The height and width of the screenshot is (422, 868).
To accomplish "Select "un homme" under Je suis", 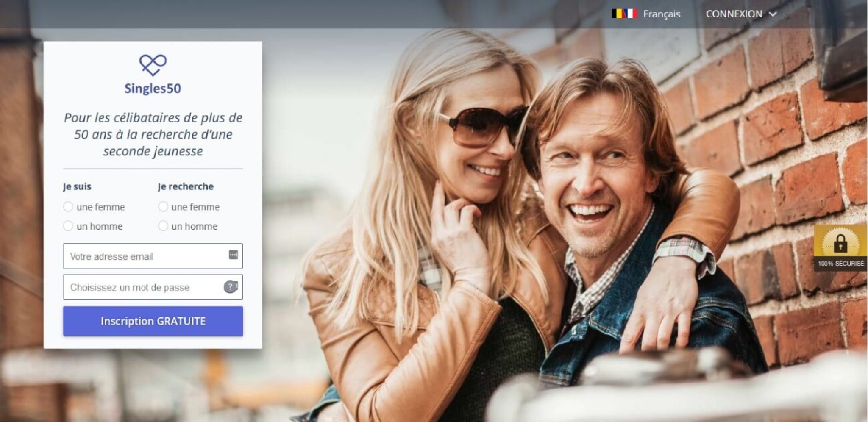I will tap(68, 226).
